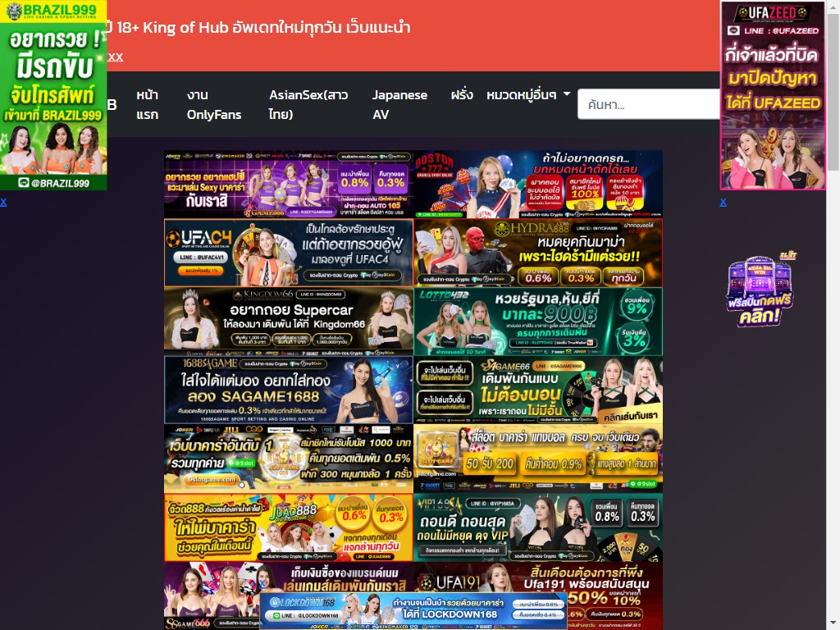840x630 pixels.
Task: Click the xx link under the header title
Action: coord(115,57)
